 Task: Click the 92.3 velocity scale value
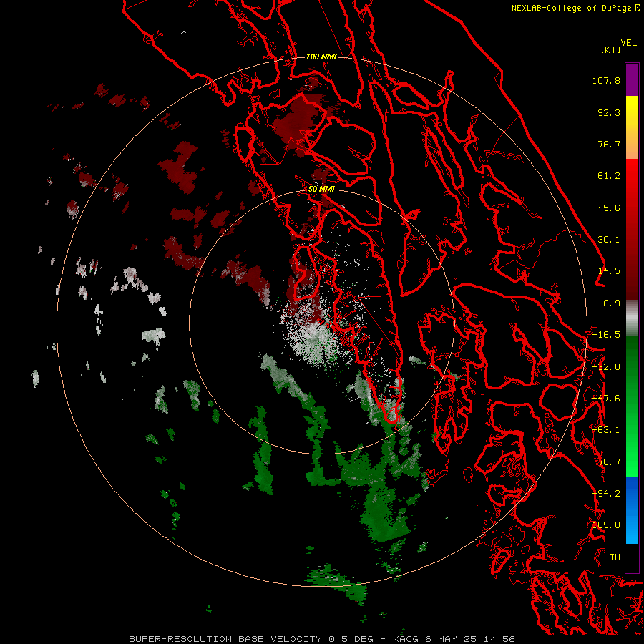(609, 112)
